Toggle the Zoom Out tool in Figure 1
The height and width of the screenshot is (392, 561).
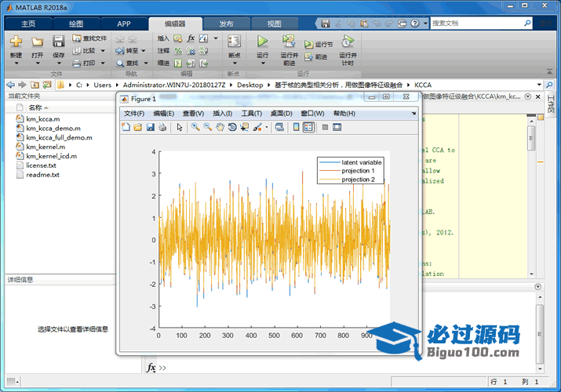(207, 127)
